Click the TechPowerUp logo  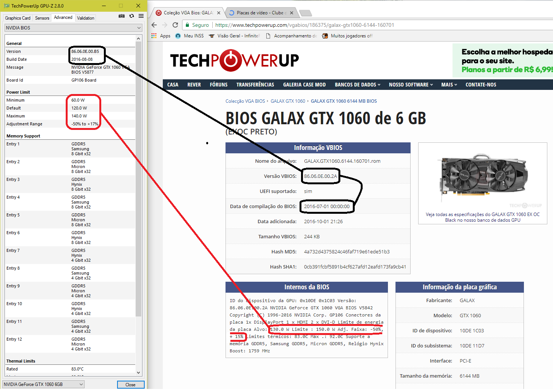point(235,60)
